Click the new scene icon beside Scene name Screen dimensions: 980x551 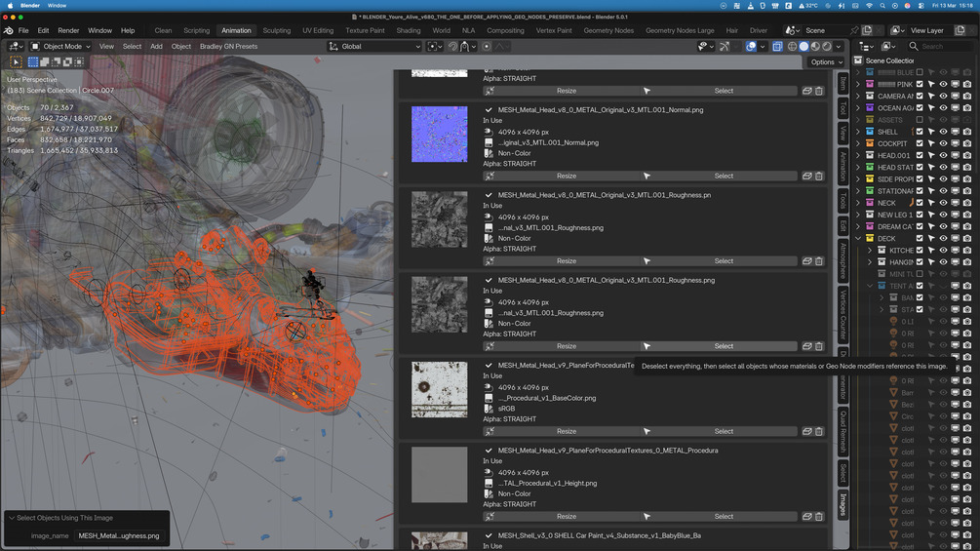click(x=867, y=30)
